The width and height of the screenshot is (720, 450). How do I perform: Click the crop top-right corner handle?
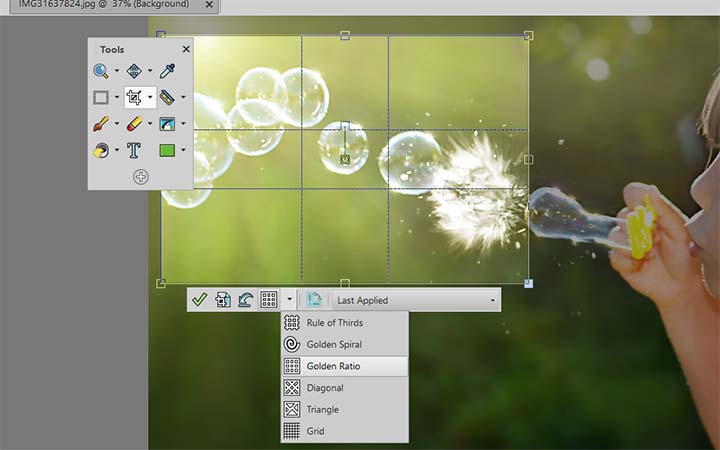click(x=529, y=35)
